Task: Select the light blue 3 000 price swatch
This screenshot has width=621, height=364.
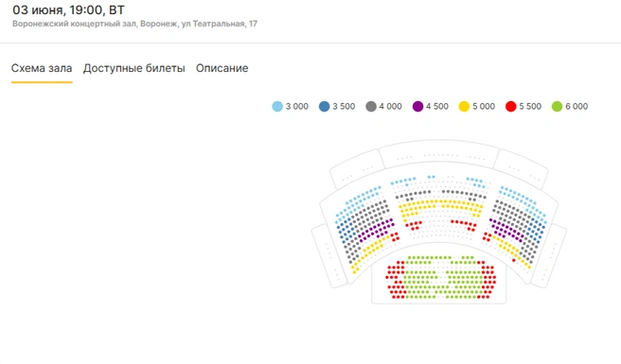Action: [x=277, y=107]
